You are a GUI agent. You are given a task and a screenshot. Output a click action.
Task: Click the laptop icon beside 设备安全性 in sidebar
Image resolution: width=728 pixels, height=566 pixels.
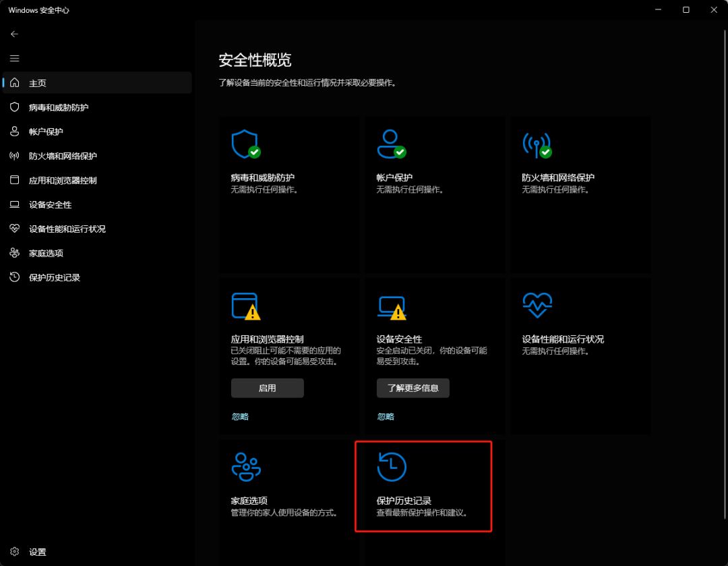(15, 204)
